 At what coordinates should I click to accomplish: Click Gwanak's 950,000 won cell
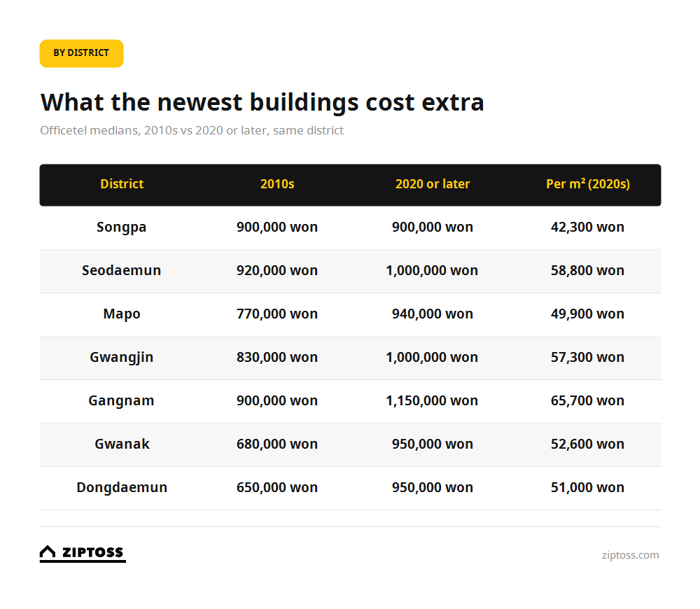pos(433,444)
